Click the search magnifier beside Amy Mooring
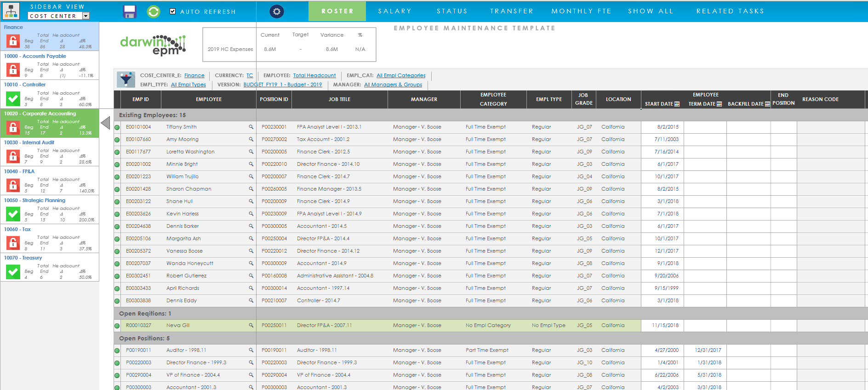 pyautogui.click(x=251, y=139)
